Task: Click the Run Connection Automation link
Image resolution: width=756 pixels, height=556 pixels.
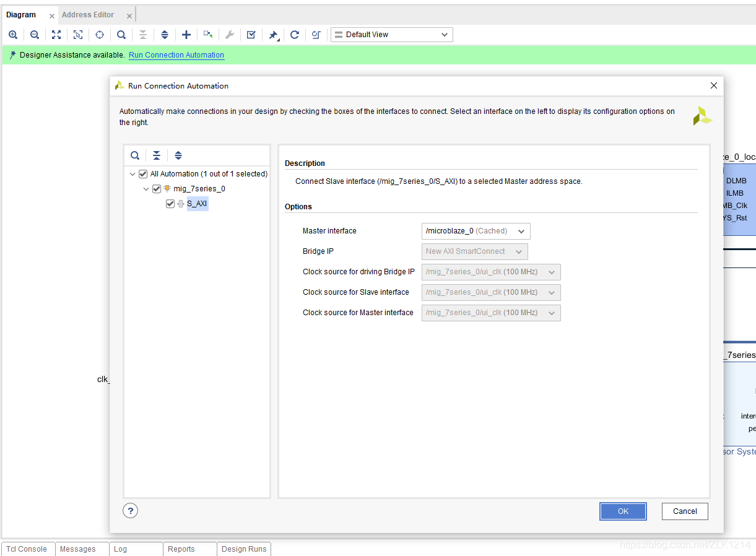Action: click(x=176, y=55)
